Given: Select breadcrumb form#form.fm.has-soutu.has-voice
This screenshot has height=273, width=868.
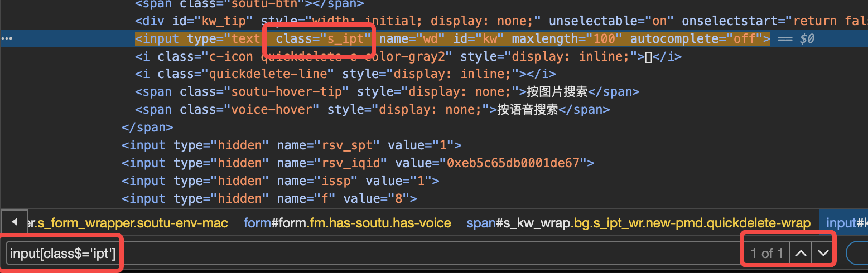Looking at the screenshot, I should 347,223.
